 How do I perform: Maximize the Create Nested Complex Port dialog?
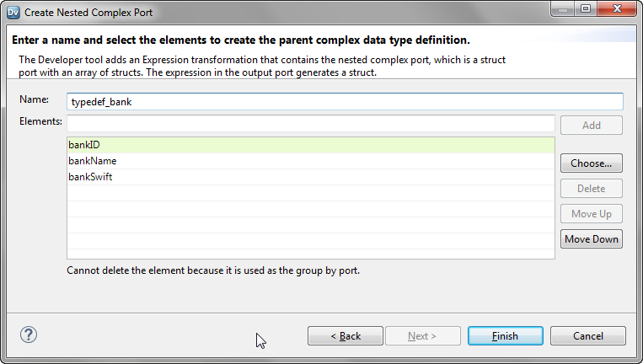coord(585,9)
